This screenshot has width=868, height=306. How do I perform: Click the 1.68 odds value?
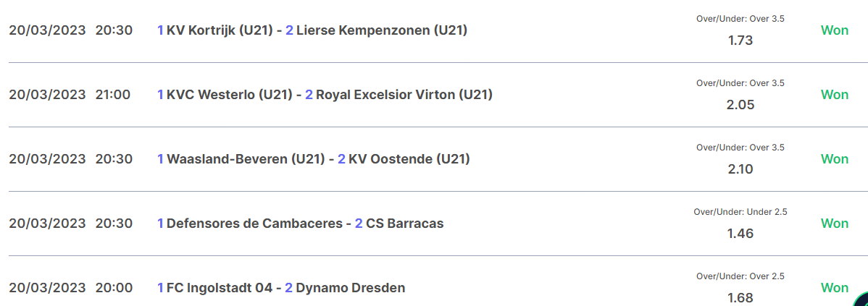(x=740, y=298)
